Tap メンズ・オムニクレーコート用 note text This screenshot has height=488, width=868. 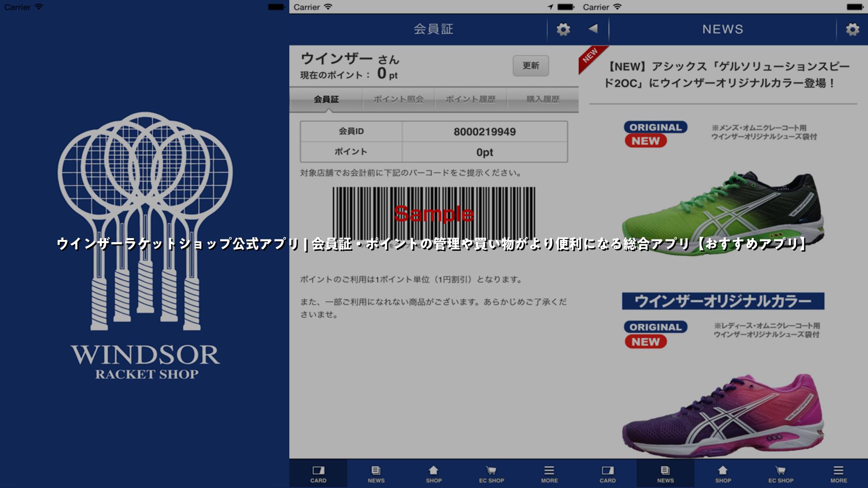(764, 132)
